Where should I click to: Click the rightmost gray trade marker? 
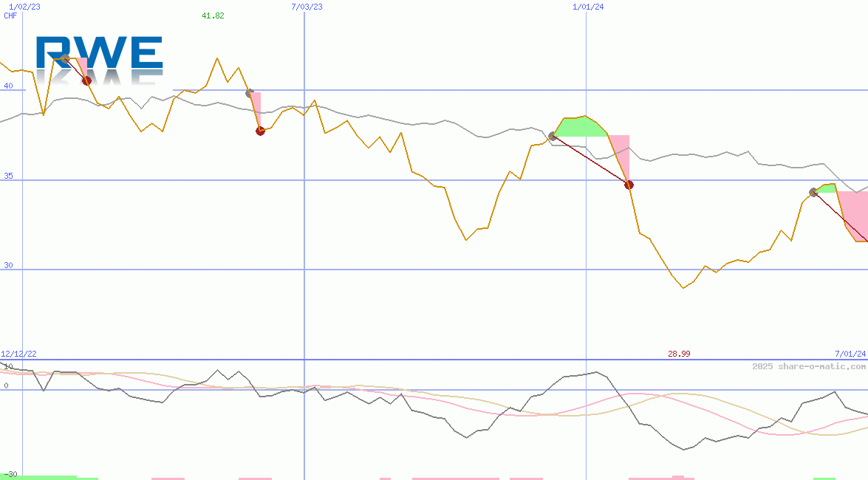point(813,191)
